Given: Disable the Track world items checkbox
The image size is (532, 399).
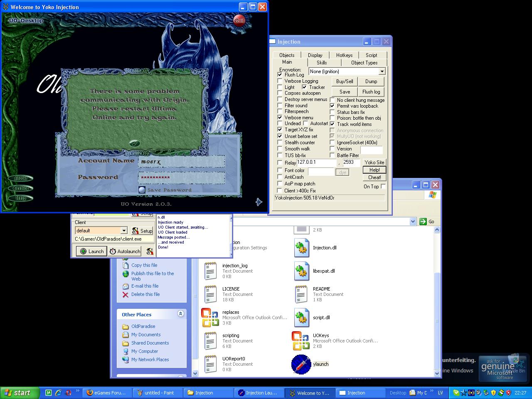Looking at the screenshot, I should tap(332, 124).
